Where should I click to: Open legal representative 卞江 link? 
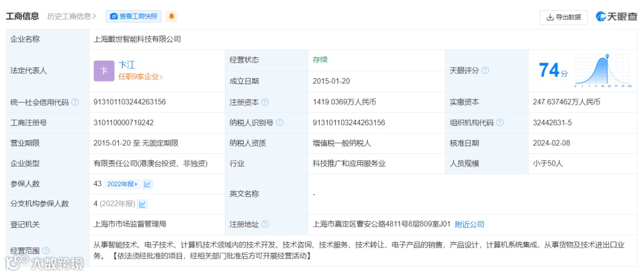(x=127, y=64)
